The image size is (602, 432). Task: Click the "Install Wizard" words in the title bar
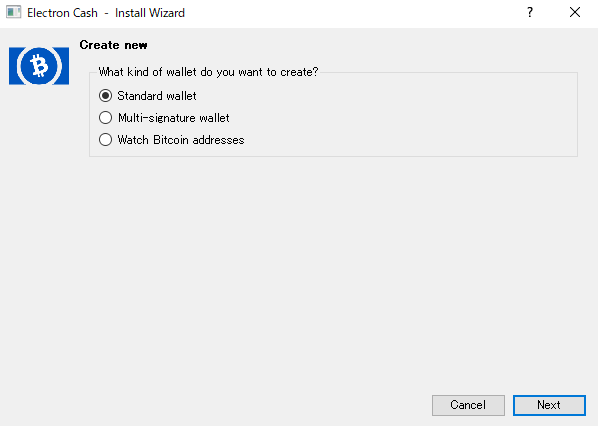click(150, 13)
